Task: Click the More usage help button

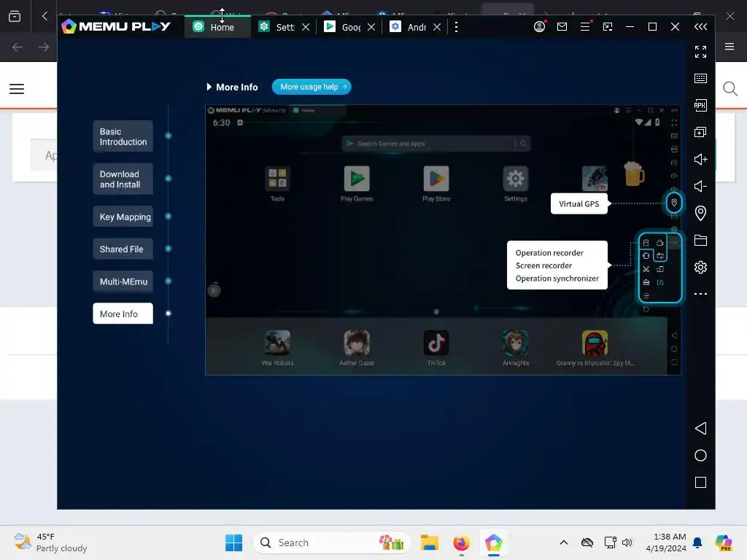Action: click(311, 87)
